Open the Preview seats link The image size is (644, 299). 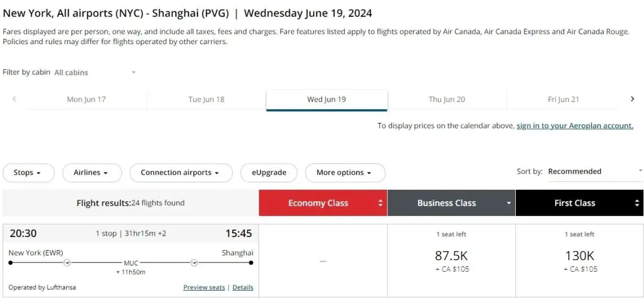point(204,288)
